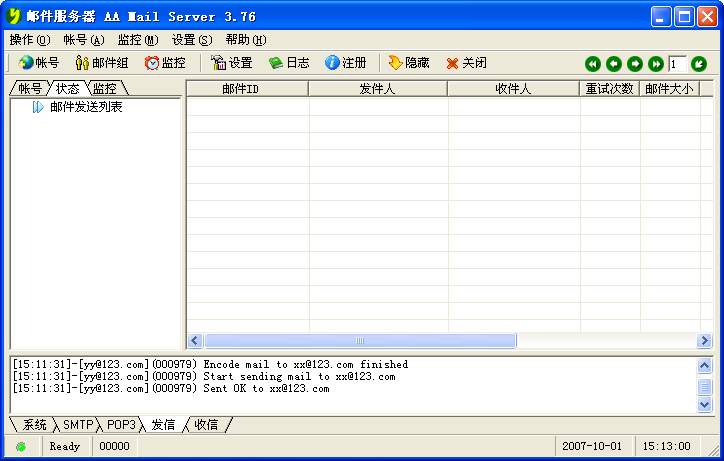Maximize the AA Mail Server window
This screenshot has width=724, height=461.
tap(684, 17)
